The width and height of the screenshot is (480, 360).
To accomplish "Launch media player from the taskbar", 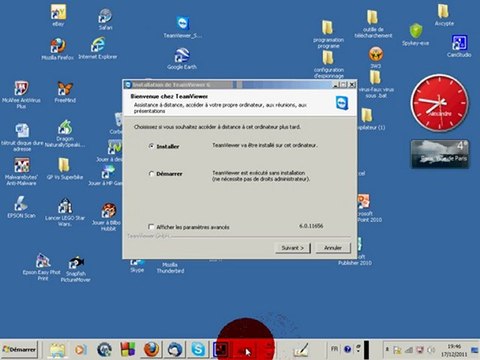I will click(x=80, y=350).
